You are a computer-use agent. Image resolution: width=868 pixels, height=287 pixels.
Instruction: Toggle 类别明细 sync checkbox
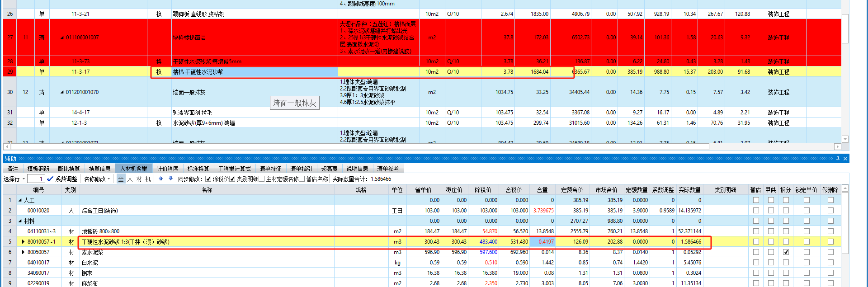coord(232,179)
